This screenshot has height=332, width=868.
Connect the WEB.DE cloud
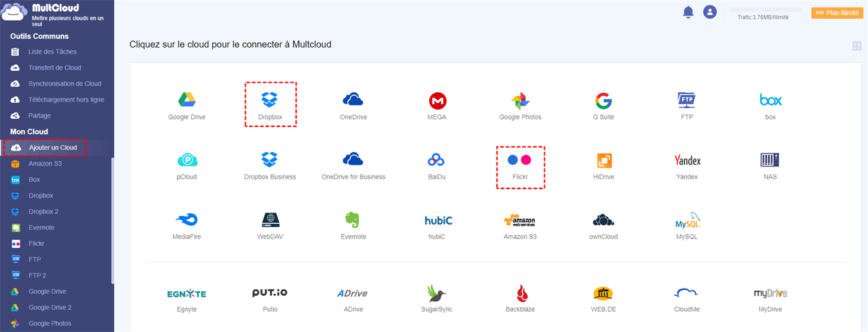(x=604, y=293)
